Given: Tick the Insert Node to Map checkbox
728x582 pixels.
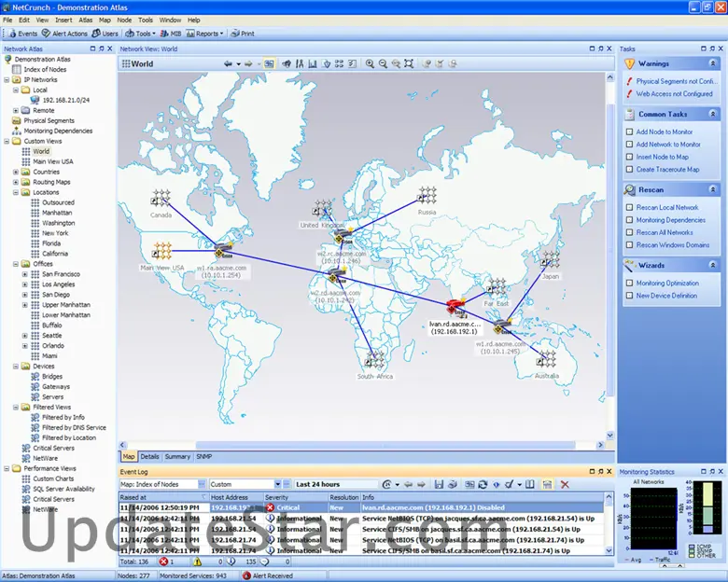Looking at the screenshot, I should [630, 157].
